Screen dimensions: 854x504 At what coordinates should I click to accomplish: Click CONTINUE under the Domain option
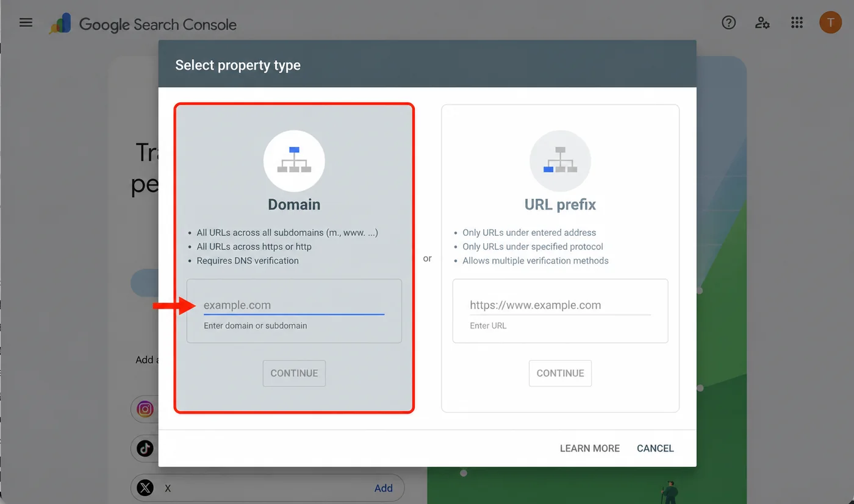tap(294, 373)
